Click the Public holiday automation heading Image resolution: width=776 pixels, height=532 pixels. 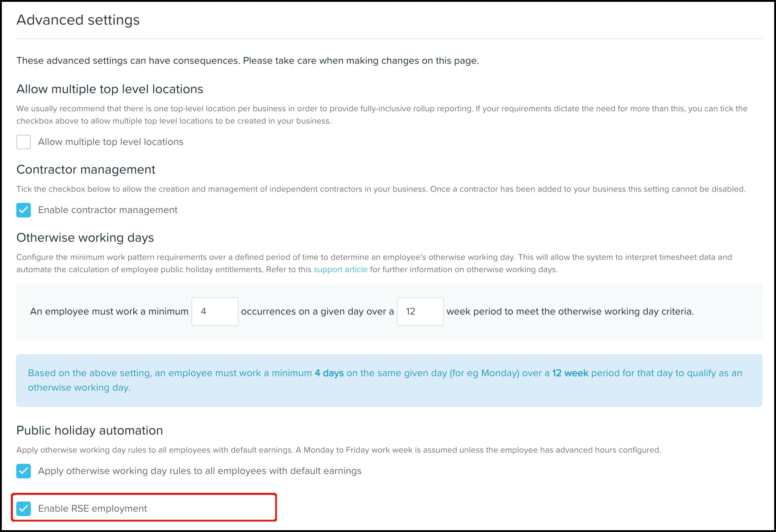(x=90, y=431)
